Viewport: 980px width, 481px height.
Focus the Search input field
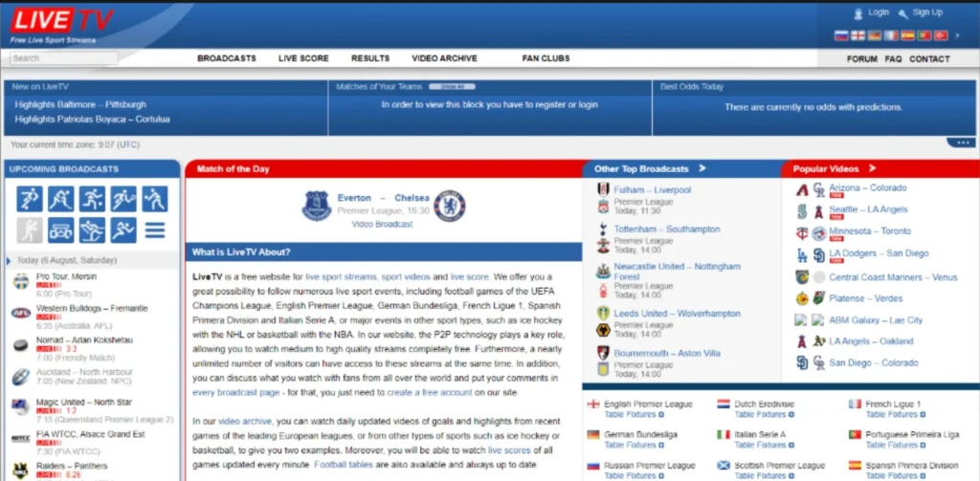click(64, 58)
